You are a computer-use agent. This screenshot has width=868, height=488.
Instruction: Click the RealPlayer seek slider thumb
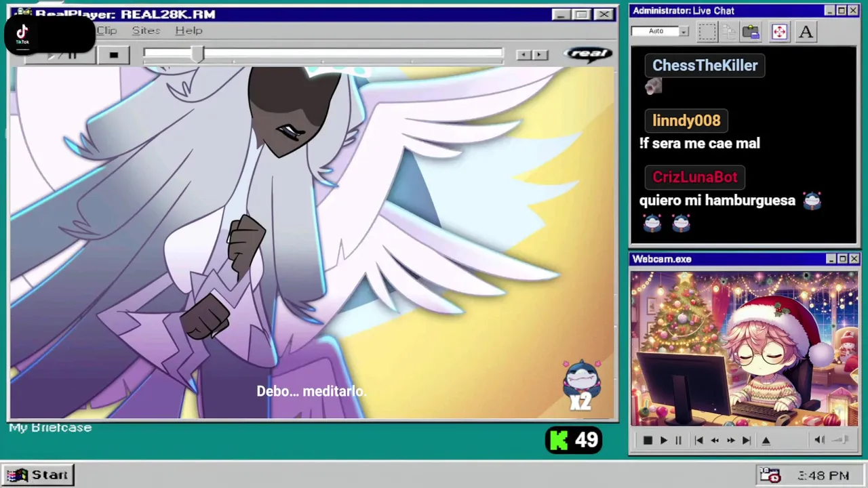click(x=197, y=55)
